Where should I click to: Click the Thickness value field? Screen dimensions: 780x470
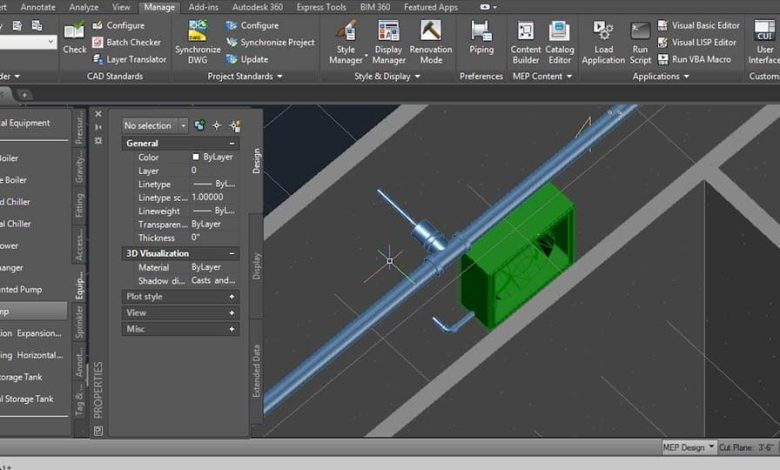[x=215, y=238]
